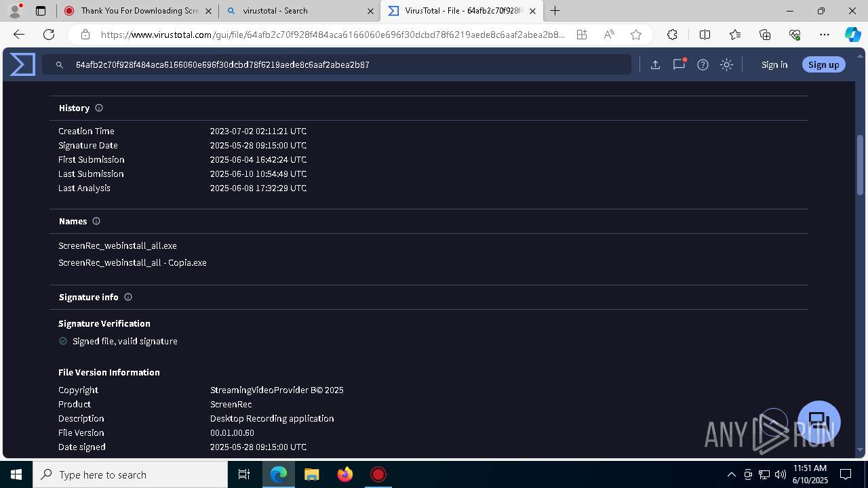This screenshot has width=868, height=488.
Task: Click the History info icon
Action: click(x=99, y=108)
